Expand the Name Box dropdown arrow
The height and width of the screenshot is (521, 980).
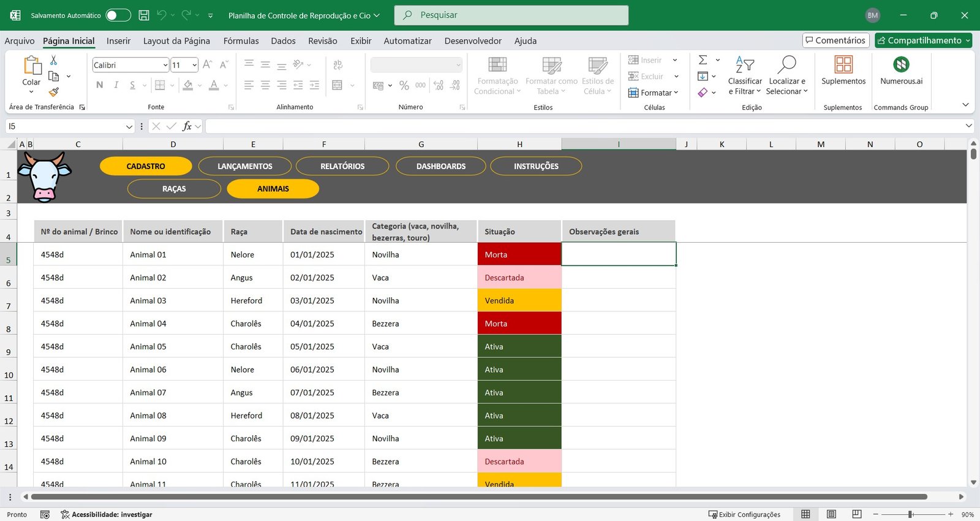[129, 126]
